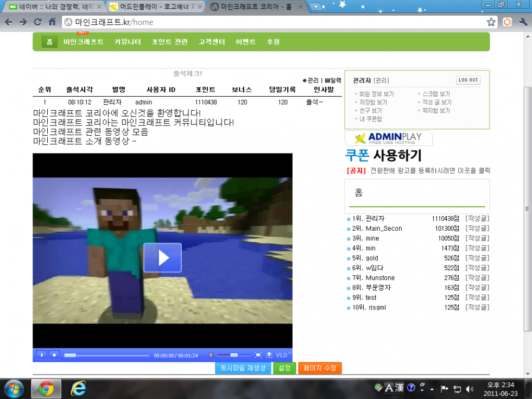The image size is (532, 399).
Task: Open the 마인크래프트 navigation menu
Action: pyautogui.click(x=84, y=42)
